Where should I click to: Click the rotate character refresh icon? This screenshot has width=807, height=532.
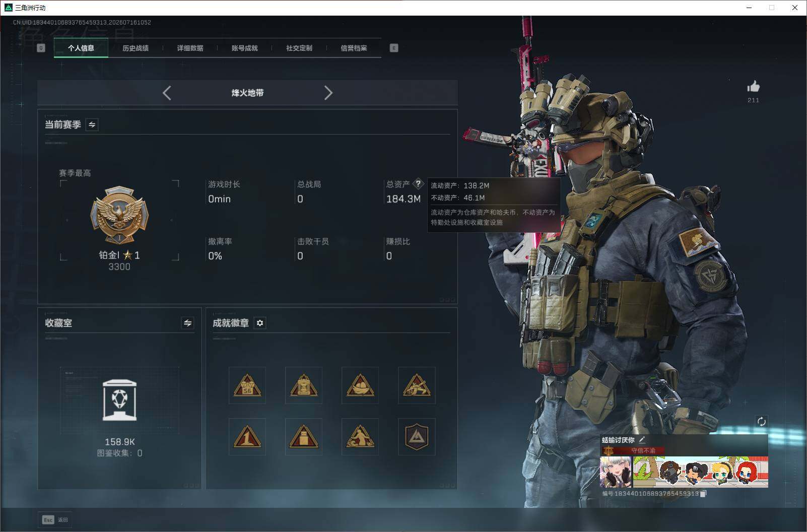point(761,421)
